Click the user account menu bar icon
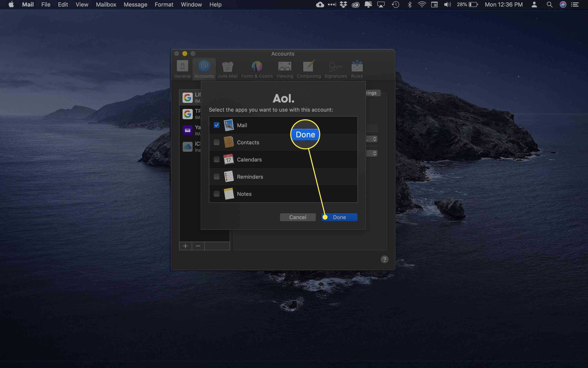 (x=534, y=5)
